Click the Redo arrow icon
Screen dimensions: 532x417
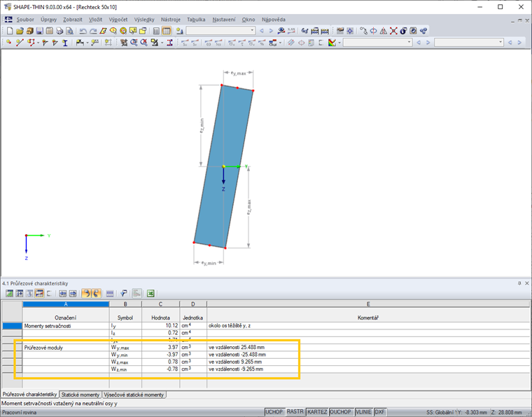point(93,31)
